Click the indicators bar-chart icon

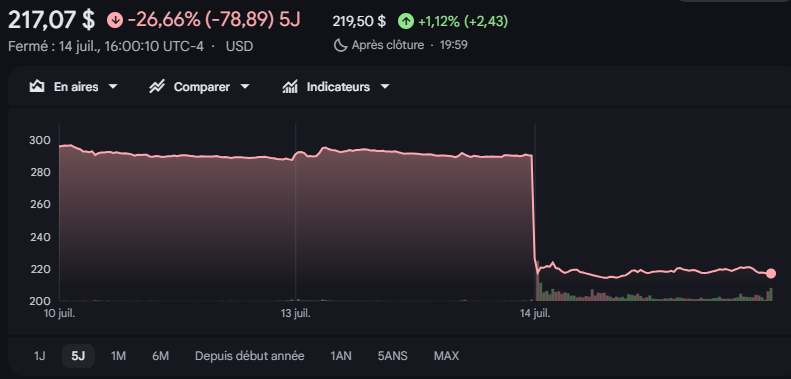pyautogui.click(x=290, y=87)
